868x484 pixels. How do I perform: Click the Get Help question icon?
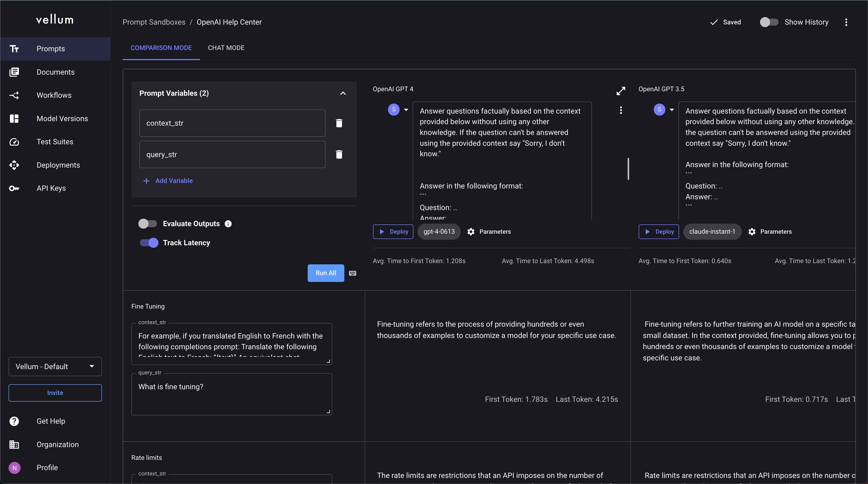coord(14,421)
